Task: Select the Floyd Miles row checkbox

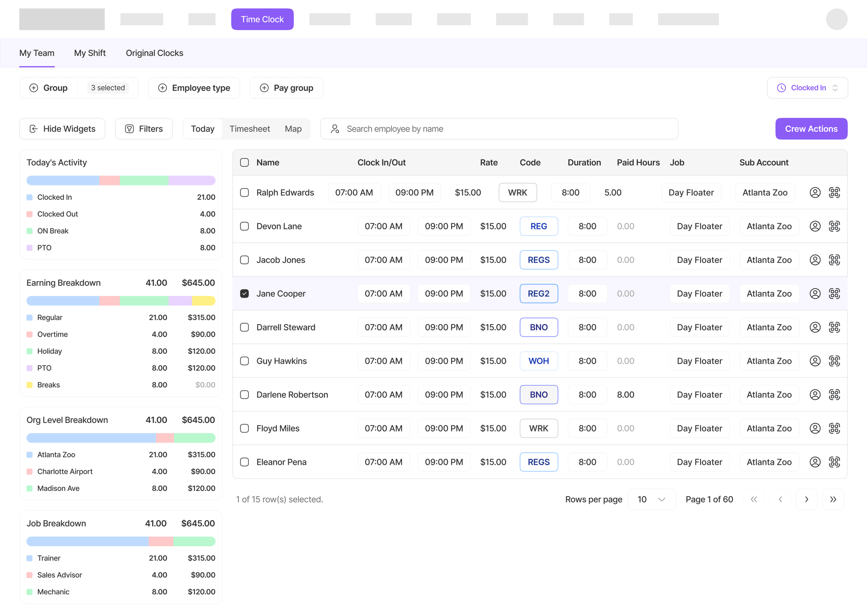Action: pos(244,428)
